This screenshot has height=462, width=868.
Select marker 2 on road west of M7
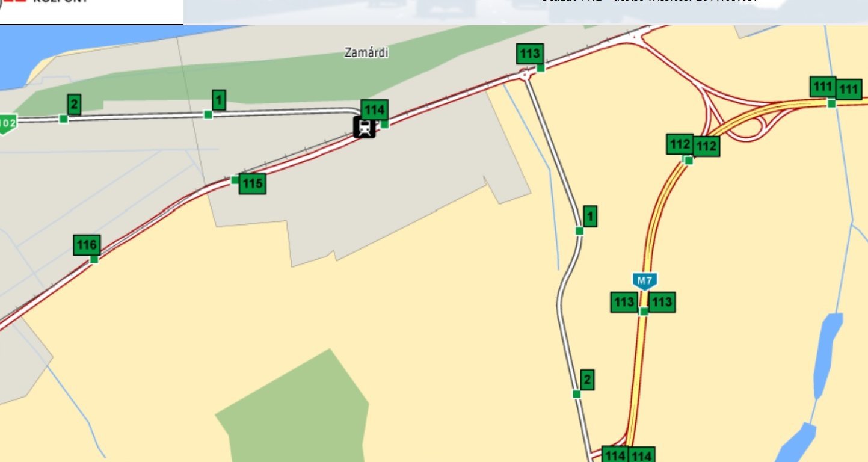[587, 380]
